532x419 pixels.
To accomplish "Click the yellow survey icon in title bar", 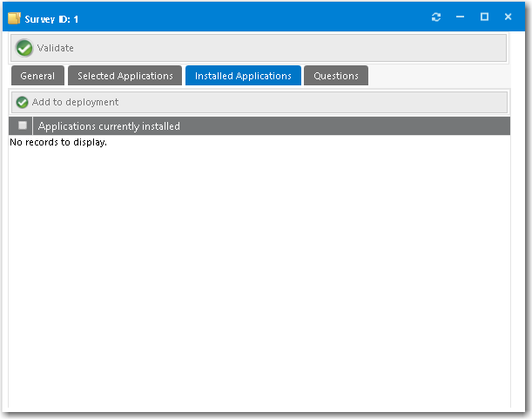I will coord(14,17).
